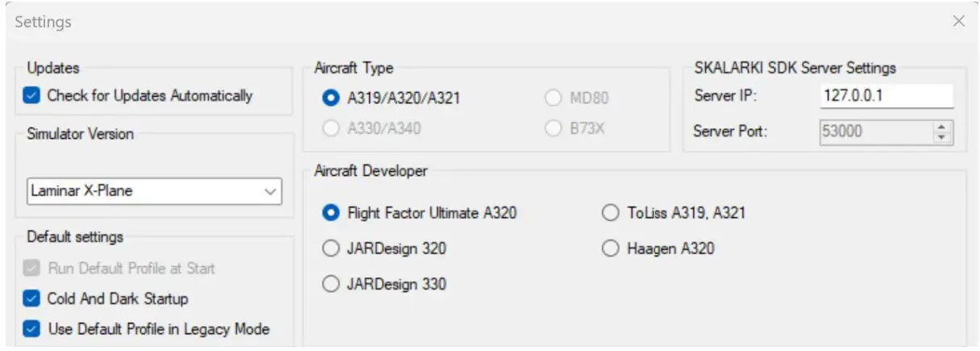Pick ToLiss A319, A321 developer
The image size is (980, 351).
(x=610, y=214)
